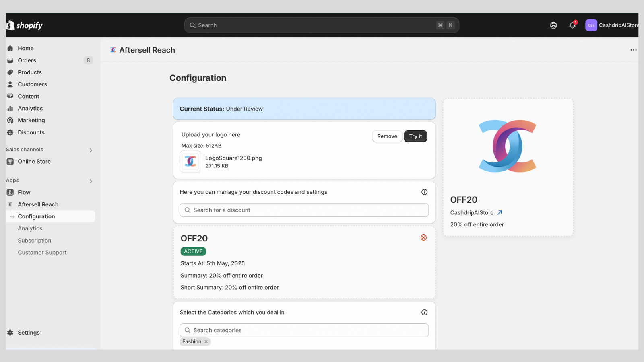The height and width of the screenshot is (362, 644).
Task: Click the magnifier icon in top search
Action: click(x=192, y=25)
